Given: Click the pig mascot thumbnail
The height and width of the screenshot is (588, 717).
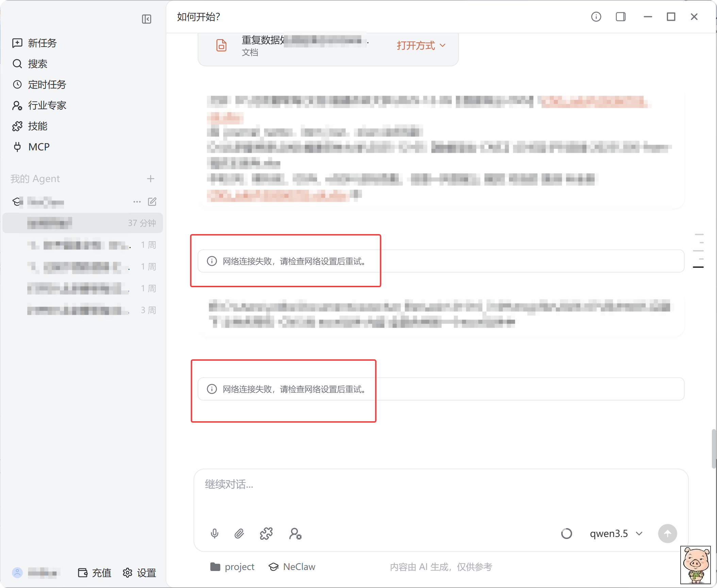Looking at the screenshot, I should (x=696, y=565).
